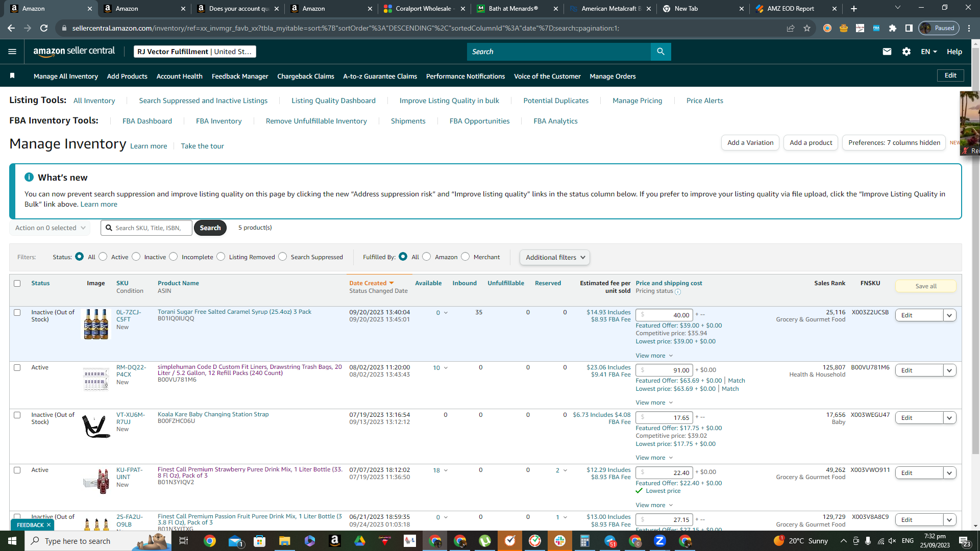
Task: Click the Koala Kare strap product thumbnail
Action: (96, 426)
